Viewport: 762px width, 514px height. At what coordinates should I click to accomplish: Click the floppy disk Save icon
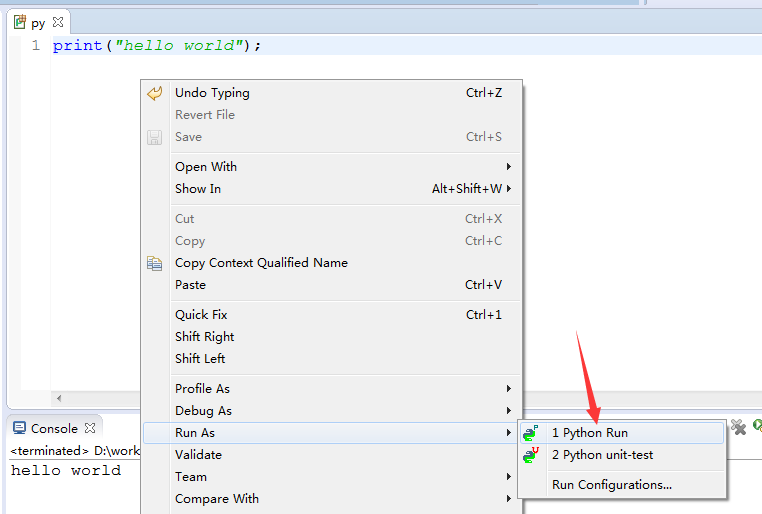point(155,137)
